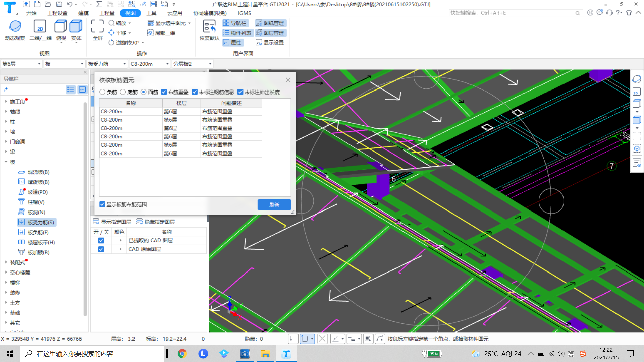This screenshot has width=644, height=362.
Task: Open Chrome from the taskbar
Action: point(182,354)
